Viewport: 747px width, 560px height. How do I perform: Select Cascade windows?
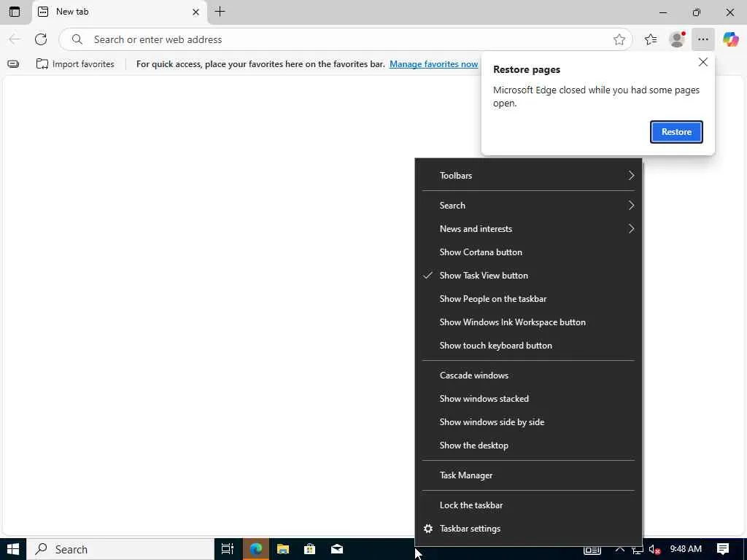[x=528, y=376]
